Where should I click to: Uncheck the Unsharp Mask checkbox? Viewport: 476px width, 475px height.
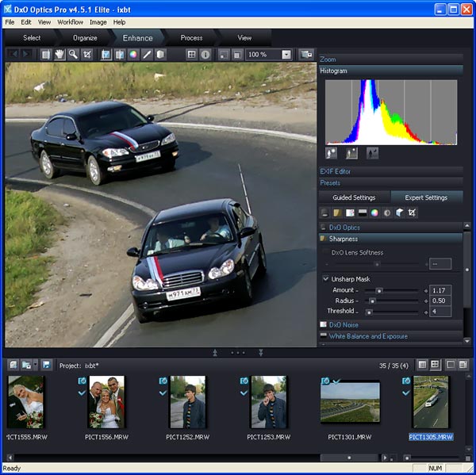pyautogui.click(x=326, y=278)
